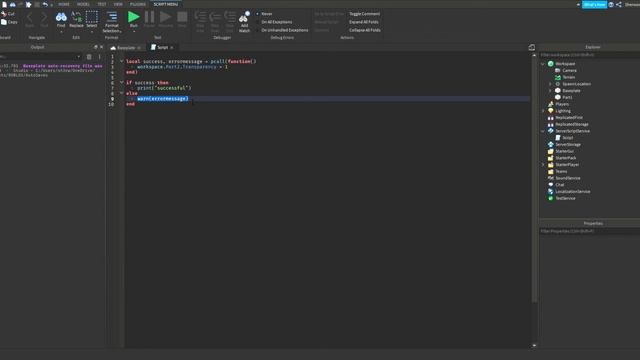The width and height of the screenshot is (640, 360).
Task: Start the game with green Run button
Action: [x=133, y=17]
